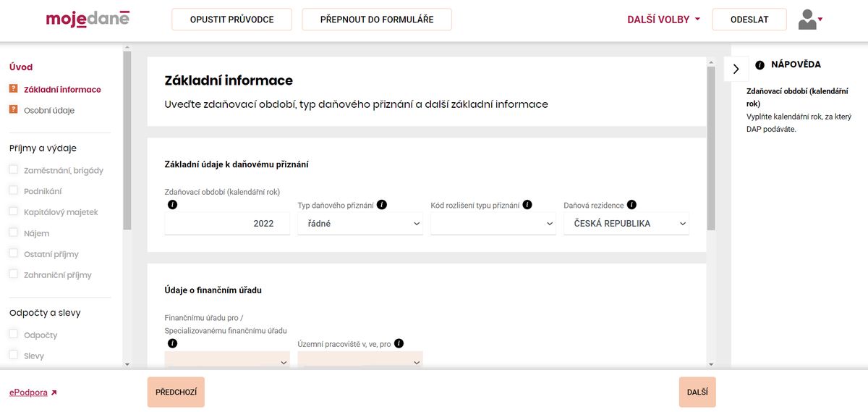The height and width of the screenshot is (412, 868).
Task: Click info icon next to NÁPOVĚDA heading
Action: pyautogui.click(x=759, y=65)
